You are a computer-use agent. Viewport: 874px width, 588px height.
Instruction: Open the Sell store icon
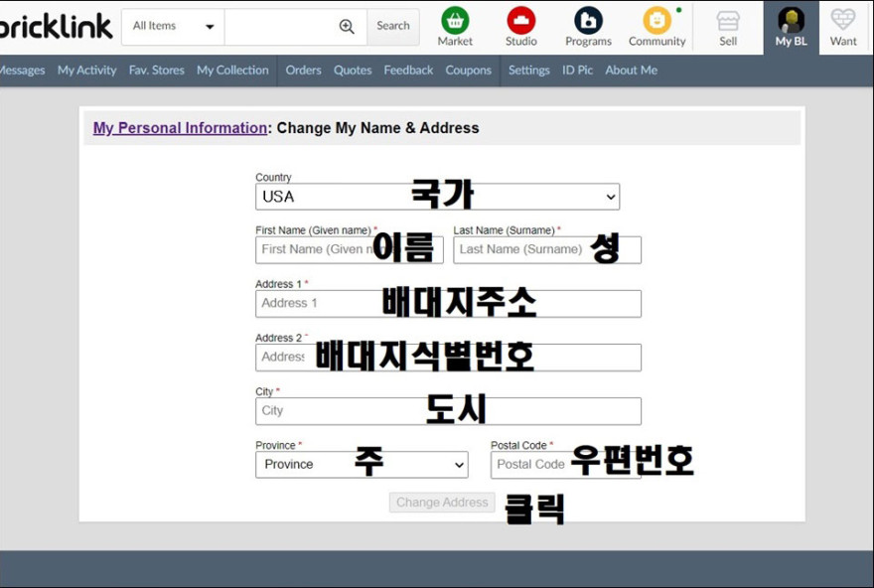728,21
